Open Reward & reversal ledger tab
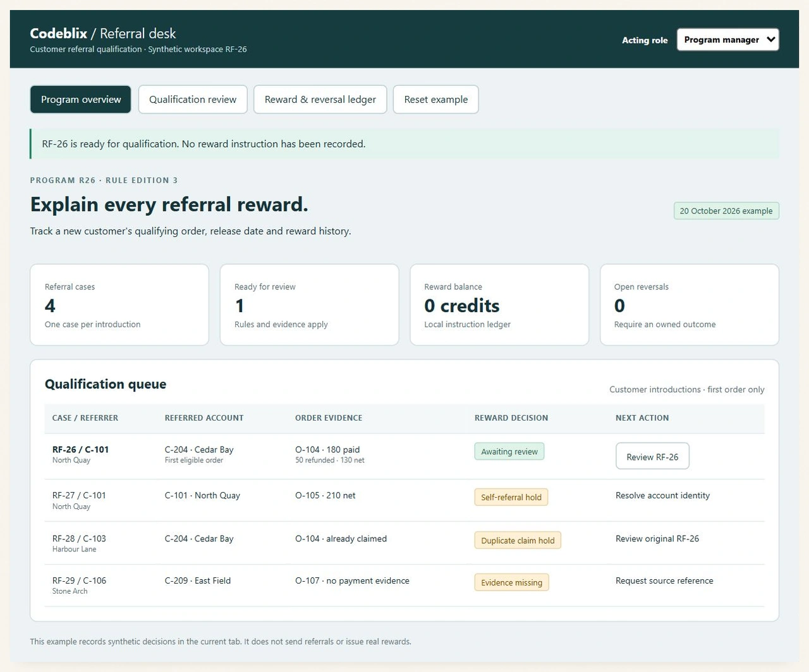This screenshot has width=809, height=672. pyautogui.click(x=320, y=100)
